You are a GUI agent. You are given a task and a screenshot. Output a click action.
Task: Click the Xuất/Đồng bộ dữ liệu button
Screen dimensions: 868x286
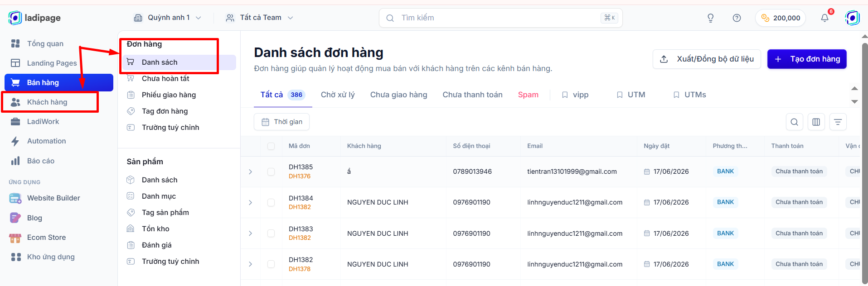pyautogui.click(x=707, y=59)
